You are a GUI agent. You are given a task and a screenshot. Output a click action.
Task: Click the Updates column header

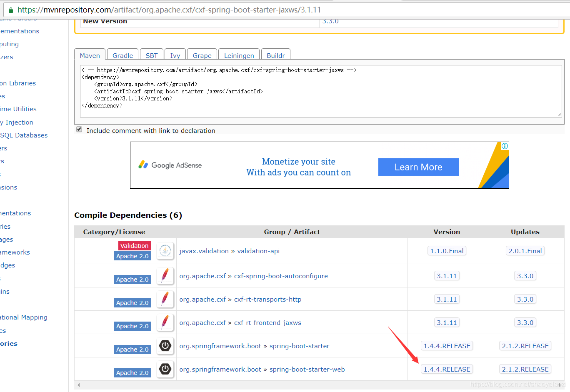pos(525,232)
